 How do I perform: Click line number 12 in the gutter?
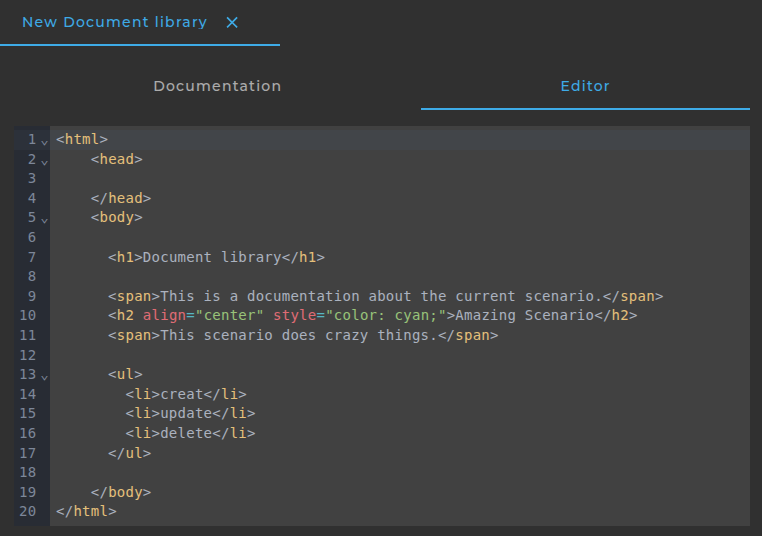pos(28,355)
